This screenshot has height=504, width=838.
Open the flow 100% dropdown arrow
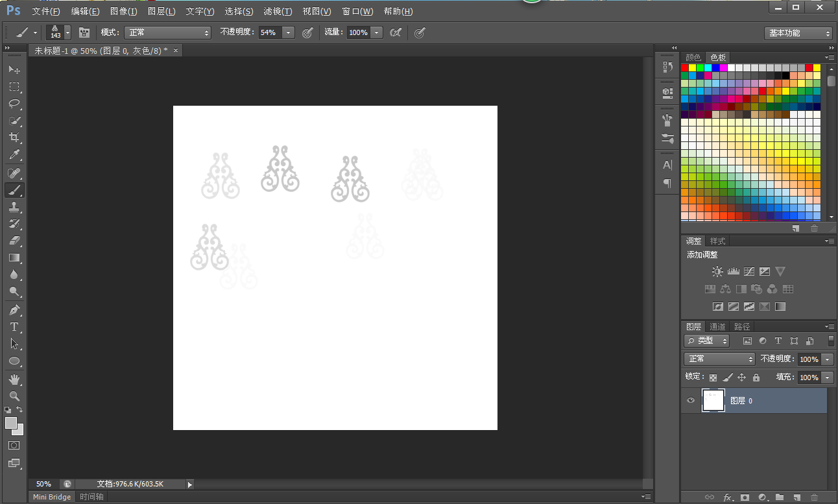coord(376,32)
